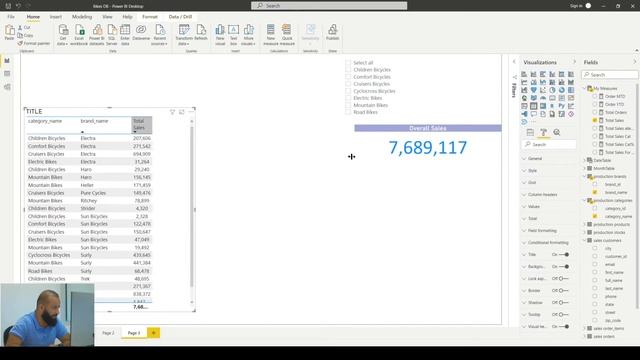Add a New visual
Image resolution: width=640 pixels, height=360 pixels.
(x=220, y=35)
